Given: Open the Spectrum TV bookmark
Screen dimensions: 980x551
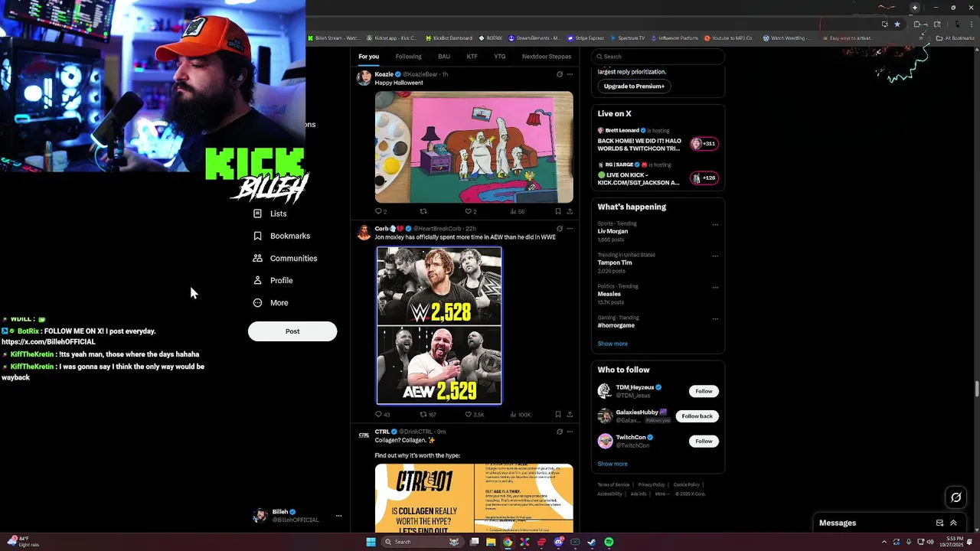Looking at the screenshot, I should click(x=628, y=37).
